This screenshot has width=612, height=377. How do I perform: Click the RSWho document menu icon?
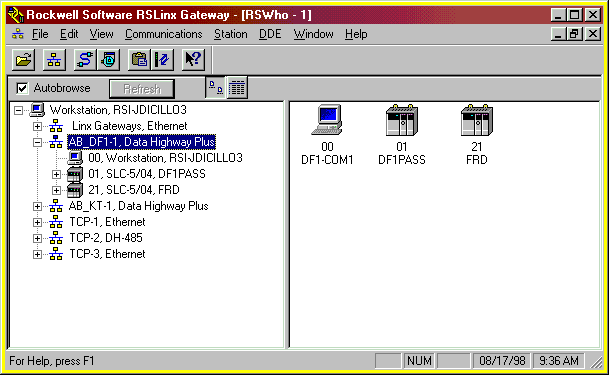pos(18,34)
